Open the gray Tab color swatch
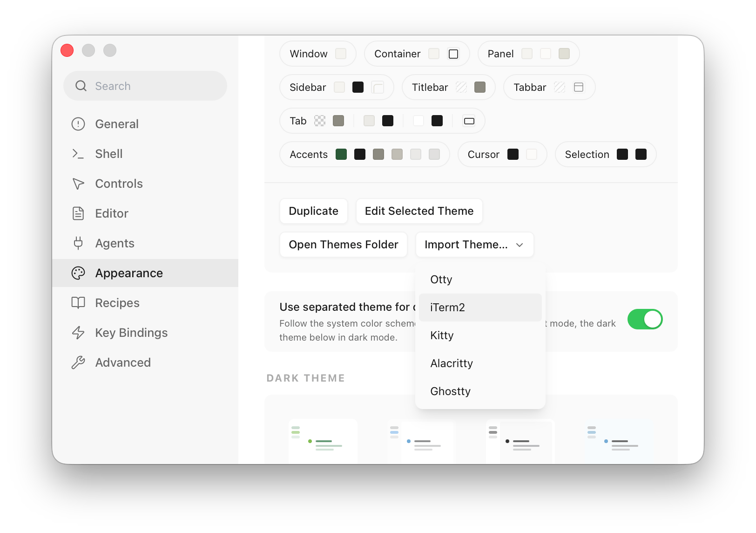The height and width of the screenshot is (533, 756). (x=338, y=121)
